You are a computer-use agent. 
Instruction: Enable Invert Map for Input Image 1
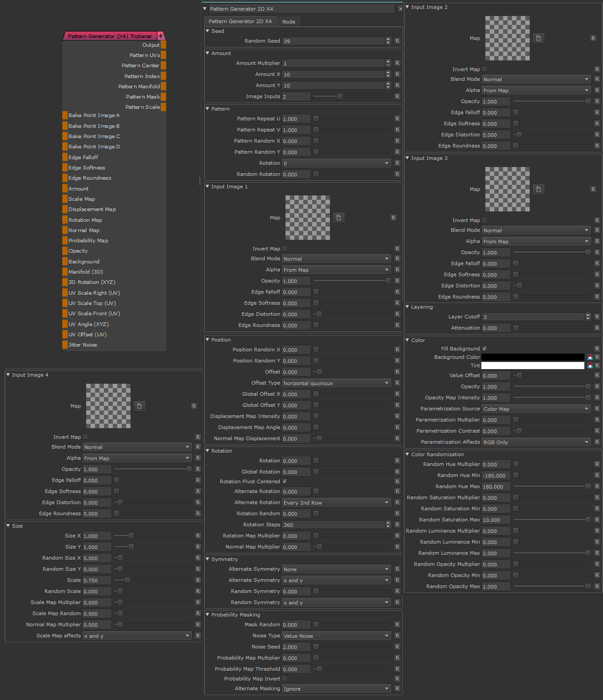click(285, 249)
